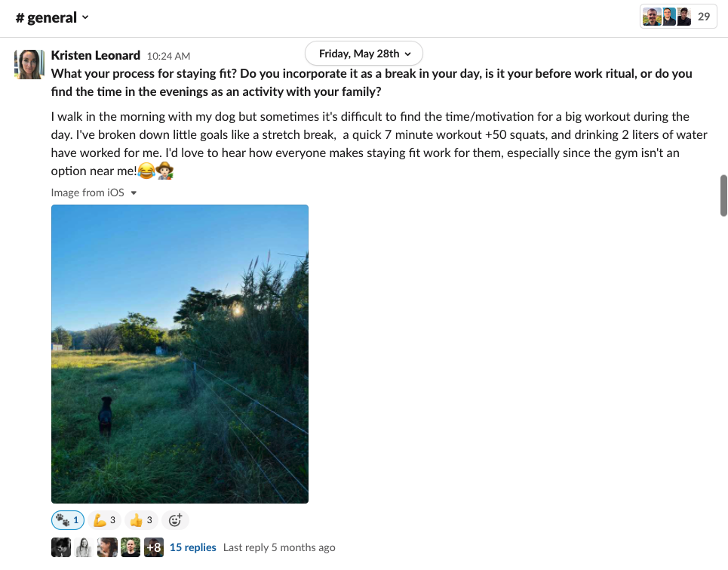Open the #general channel name dropdown
Viewport: 728px width, 570px height.
pos(52,17)
